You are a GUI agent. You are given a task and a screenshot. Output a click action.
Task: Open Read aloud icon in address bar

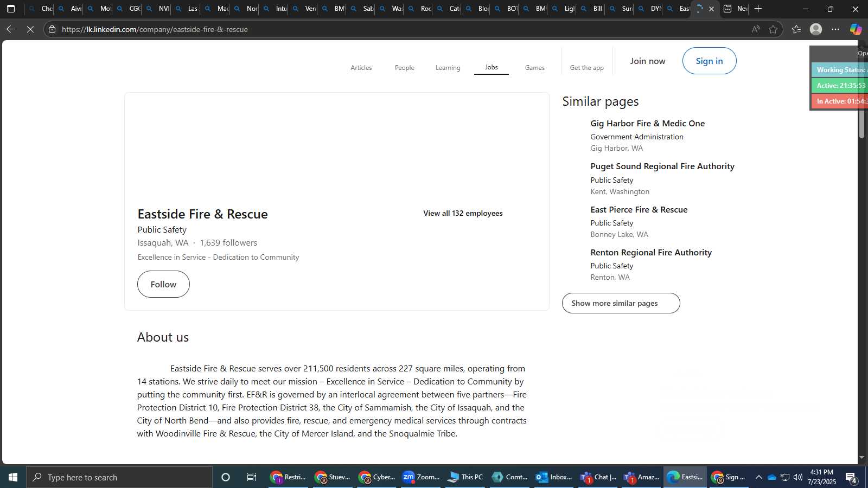[756, 29]
